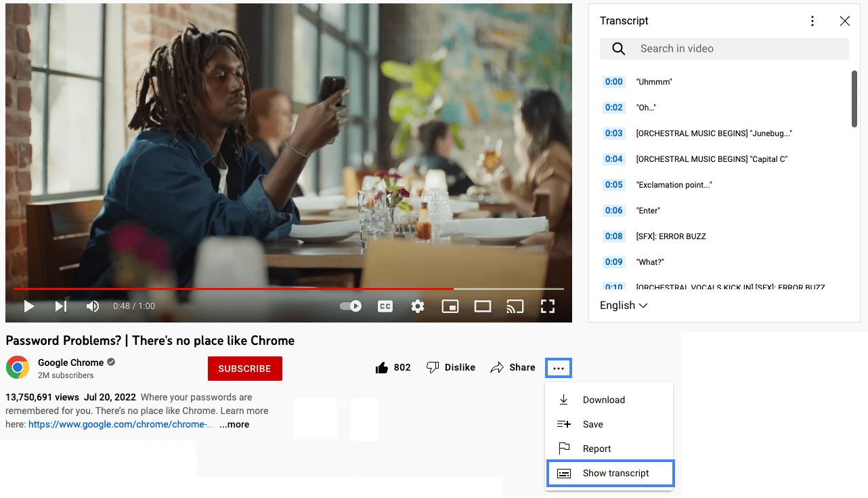Toggle the Autoplay switch
Image resolution: width=868 pixels, height=498 pixels.
(x=350, y=306)
